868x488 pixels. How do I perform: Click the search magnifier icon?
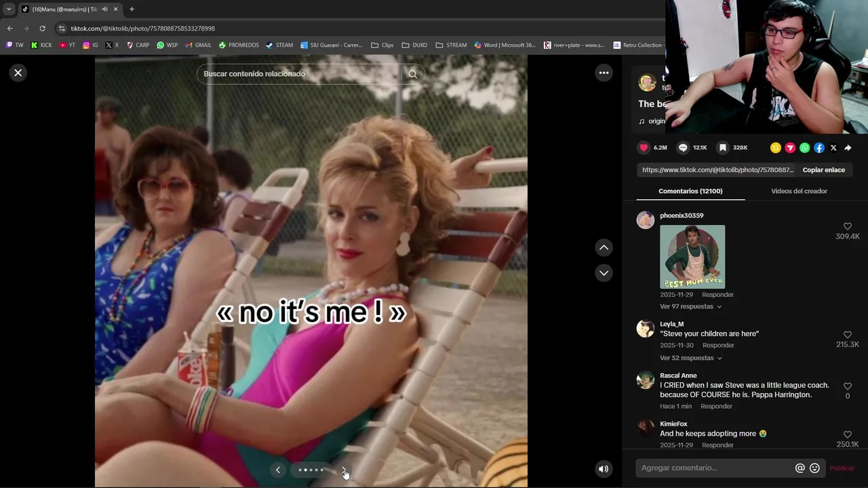412,74
